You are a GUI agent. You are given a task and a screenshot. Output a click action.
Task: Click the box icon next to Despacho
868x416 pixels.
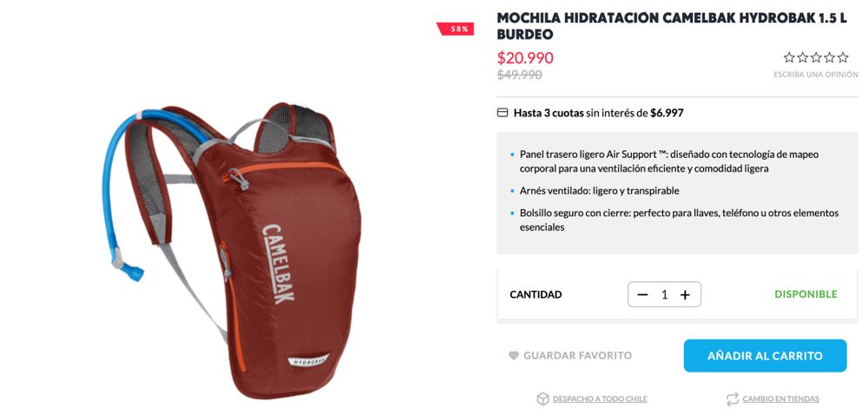click(x=542, y=399)
